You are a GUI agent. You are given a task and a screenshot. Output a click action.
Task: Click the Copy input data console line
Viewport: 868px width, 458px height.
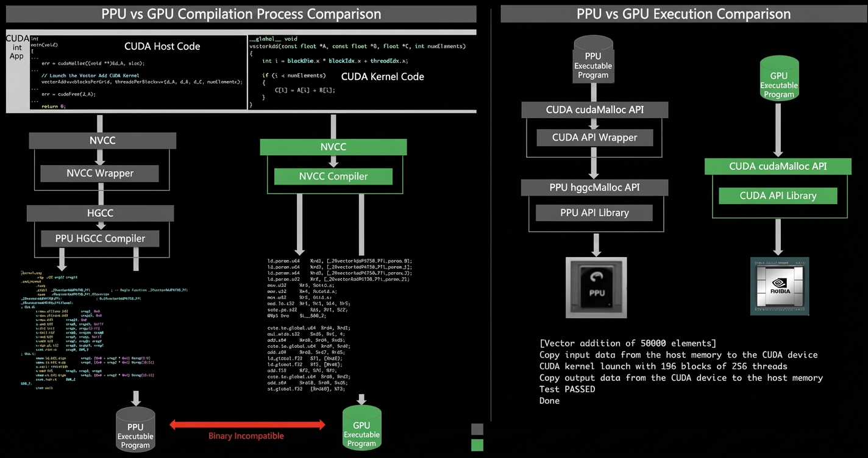678,355
